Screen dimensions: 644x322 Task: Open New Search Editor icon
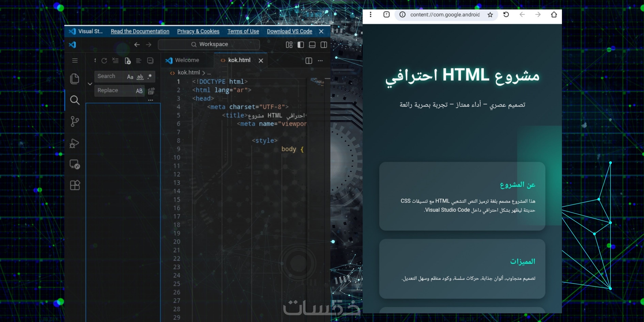point(127,60)
